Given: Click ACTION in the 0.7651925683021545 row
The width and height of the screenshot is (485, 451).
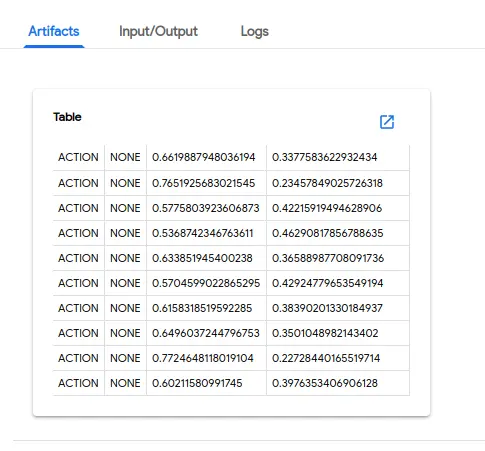Looking at the screenshot, I should click(x=78, y=183).
